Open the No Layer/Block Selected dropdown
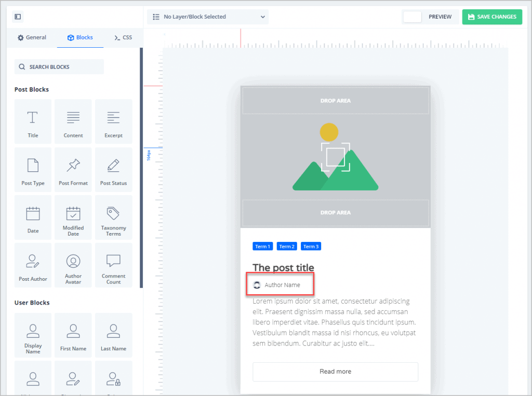 [208, 17]
